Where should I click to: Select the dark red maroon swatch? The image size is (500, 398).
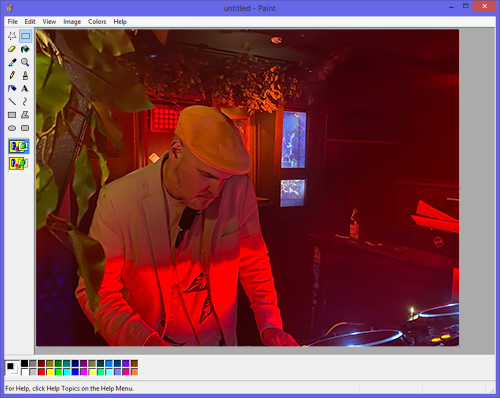(x=42, y=363)
